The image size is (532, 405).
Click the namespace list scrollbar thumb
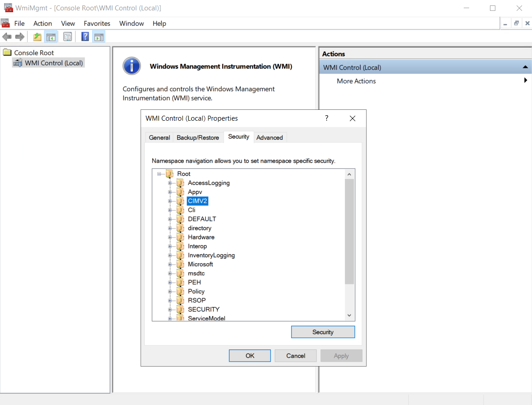point(349,231)
